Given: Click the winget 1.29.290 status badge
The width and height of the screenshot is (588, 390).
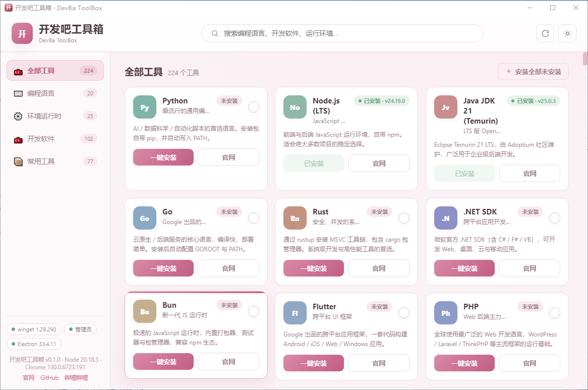Looking at the screenshot, I should (x=34, y=329).
